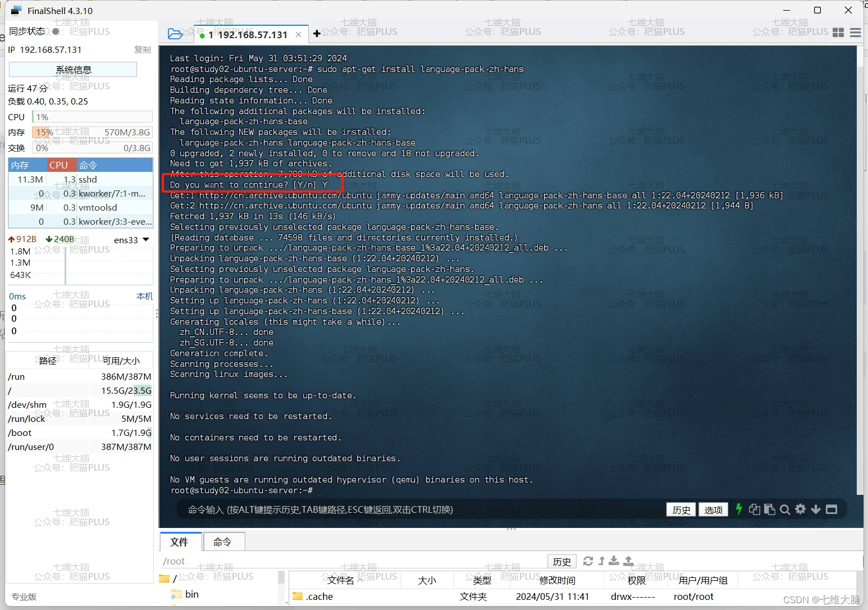Click the CPU usage bar
868x610 pixels.
[93, 117]
